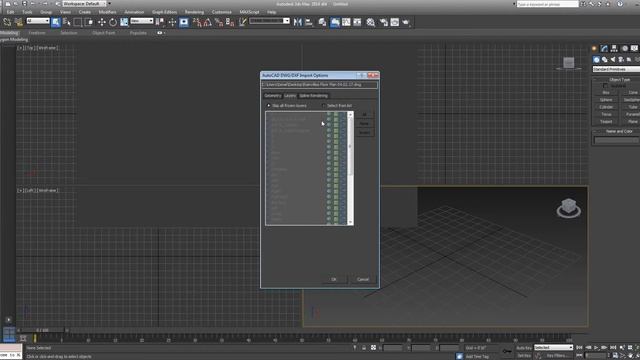The image size is (640, 360).
Task: Click the Box primitive button
Action: (x=606, y=93)
